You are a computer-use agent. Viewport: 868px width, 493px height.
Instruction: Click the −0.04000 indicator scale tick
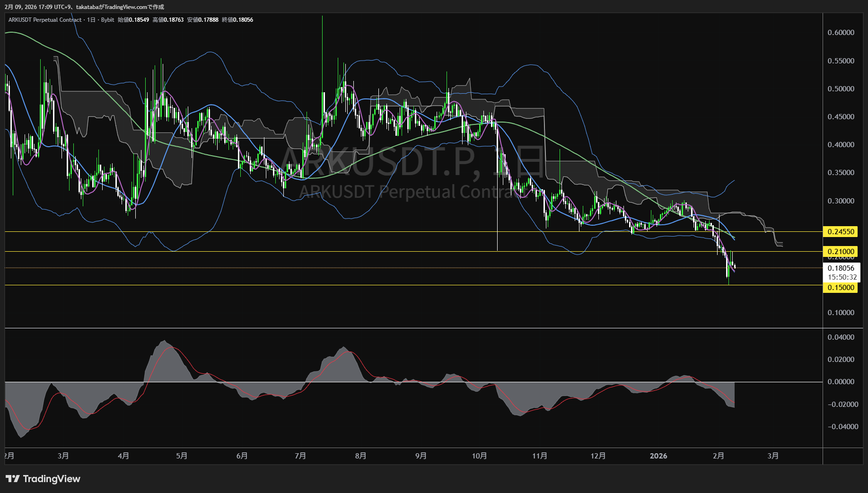tap(842, 427)
